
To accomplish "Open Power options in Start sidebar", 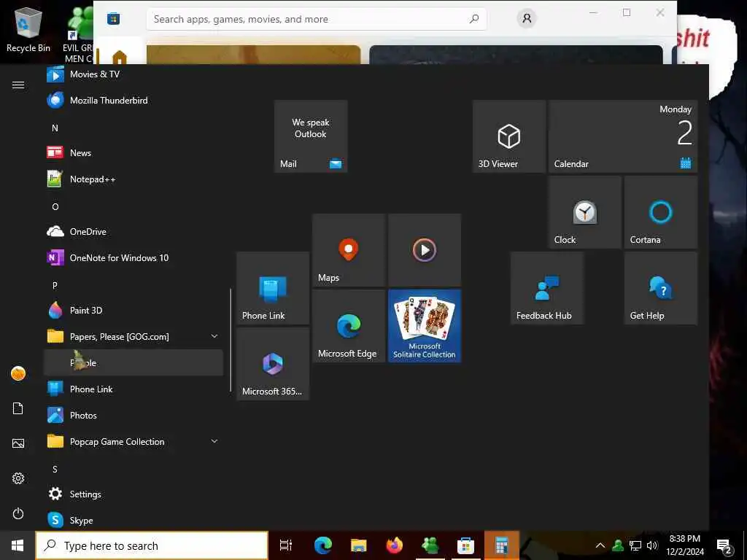I will click(x=18, y=513).
